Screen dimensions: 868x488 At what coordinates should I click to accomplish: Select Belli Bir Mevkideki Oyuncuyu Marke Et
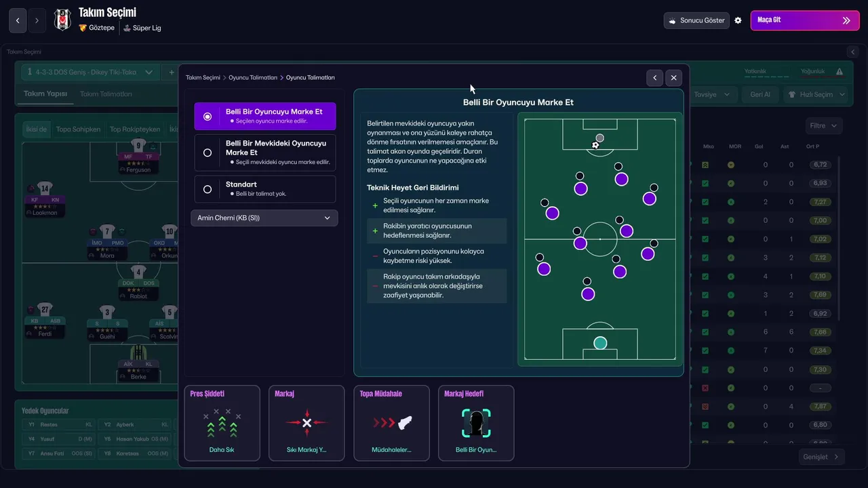pyautogui.click(x=265, y=152)
